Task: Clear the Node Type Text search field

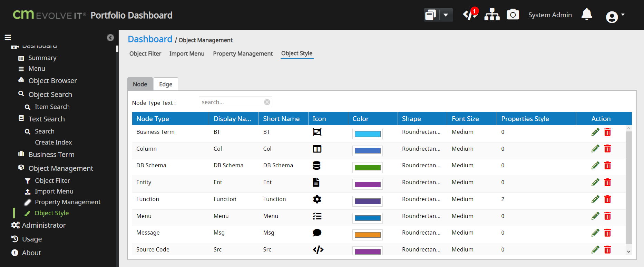Action: (x=267, y=102)
